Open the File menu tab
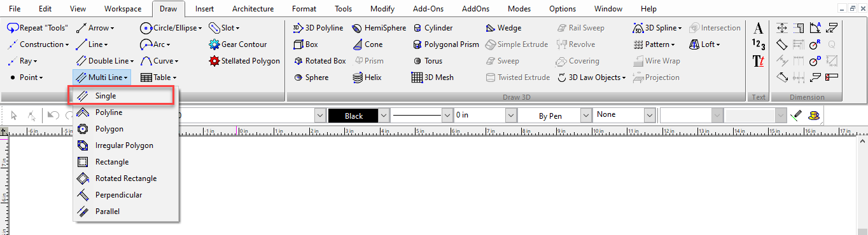This screenshot has width=868, height=235. coord(14,9)
